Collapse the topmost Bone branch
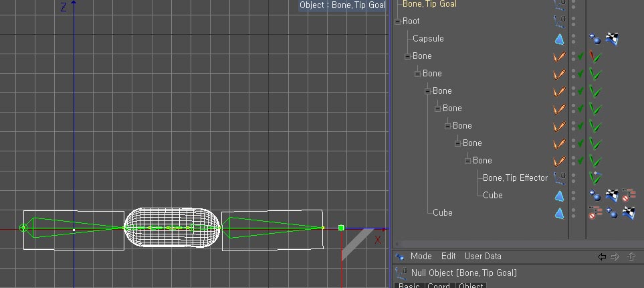 [407, 56]
